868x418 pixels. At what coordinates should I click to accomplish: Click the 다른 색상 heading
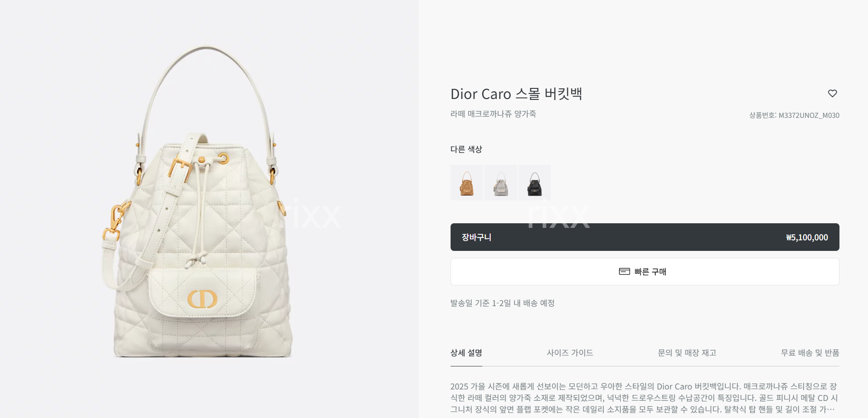[x=466, y=149]
